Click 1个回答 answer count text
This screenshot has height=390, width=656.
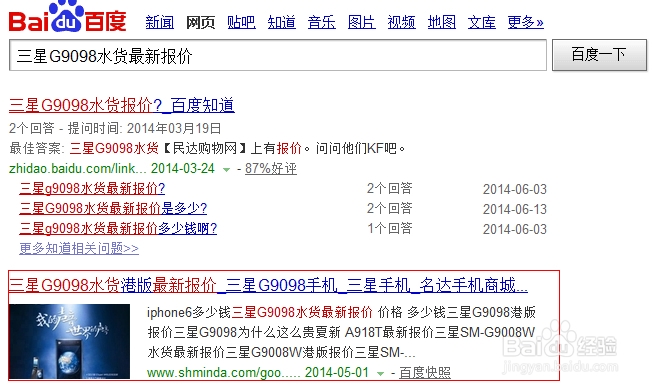[390, 228]
